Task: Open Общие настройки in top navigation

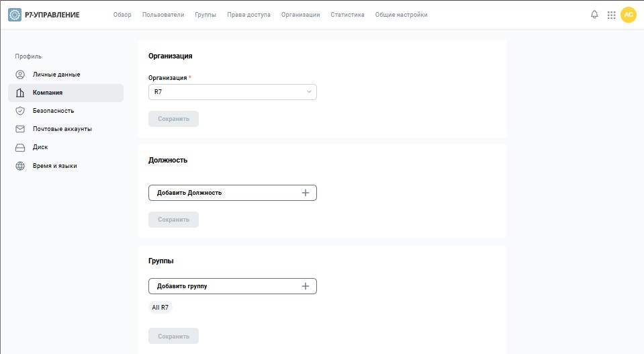Action: point(402,15)
